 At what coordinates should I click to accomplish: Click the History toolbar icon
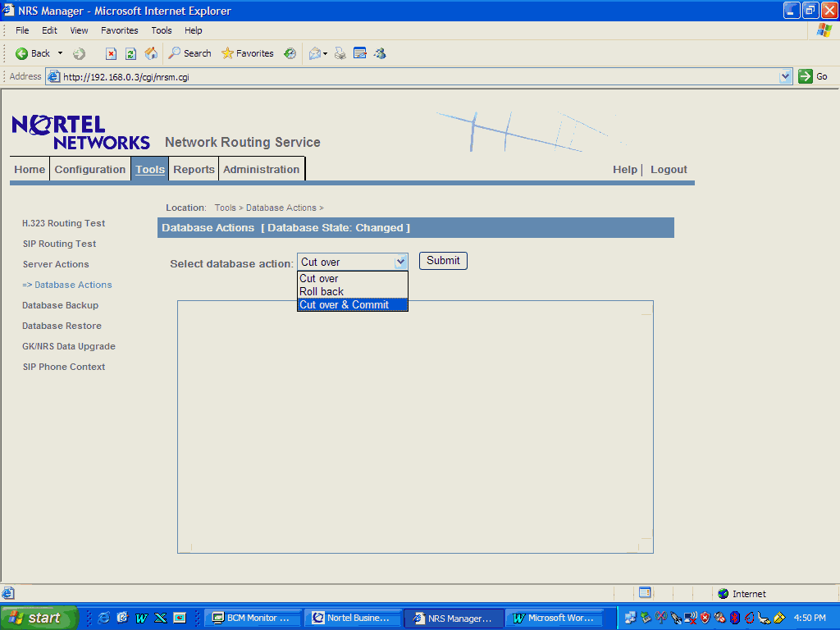[290, 53]
